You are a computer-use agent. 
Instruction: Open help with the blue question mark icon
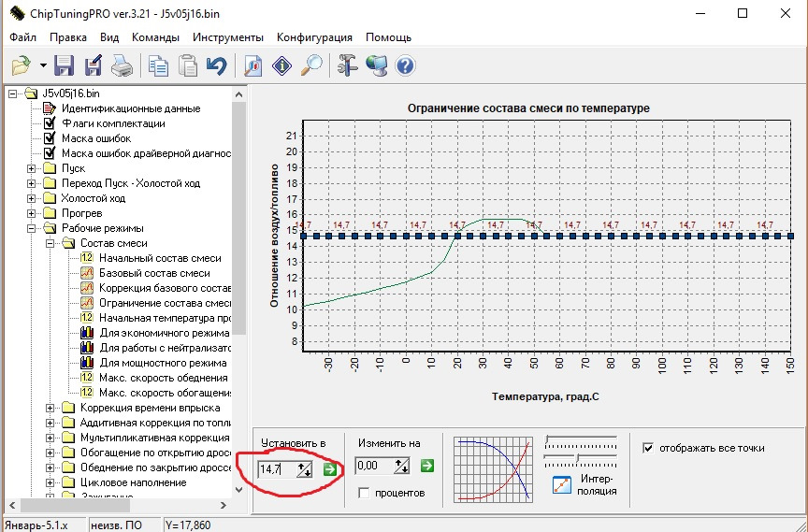[x=406, y=66]
